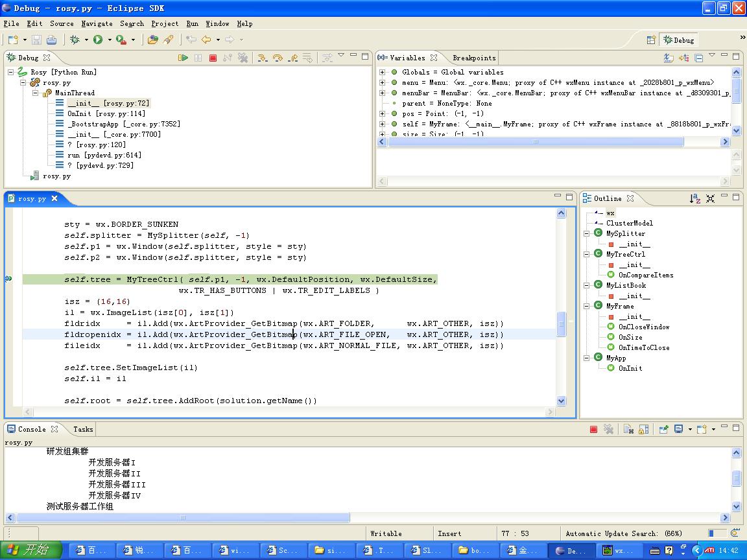Open the Project menu
The image size is (747, 560).
click(165, 23)
